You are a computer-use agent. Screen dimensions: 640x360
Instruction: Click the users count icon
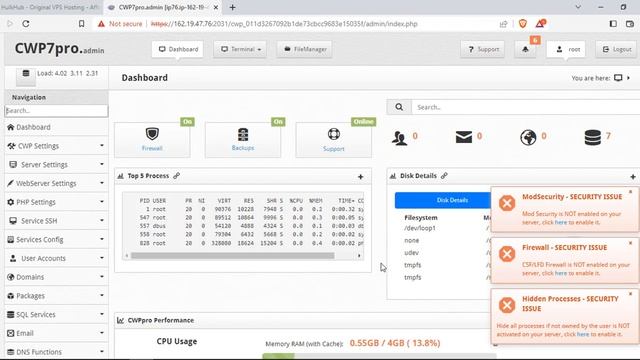tap(399, 138)
